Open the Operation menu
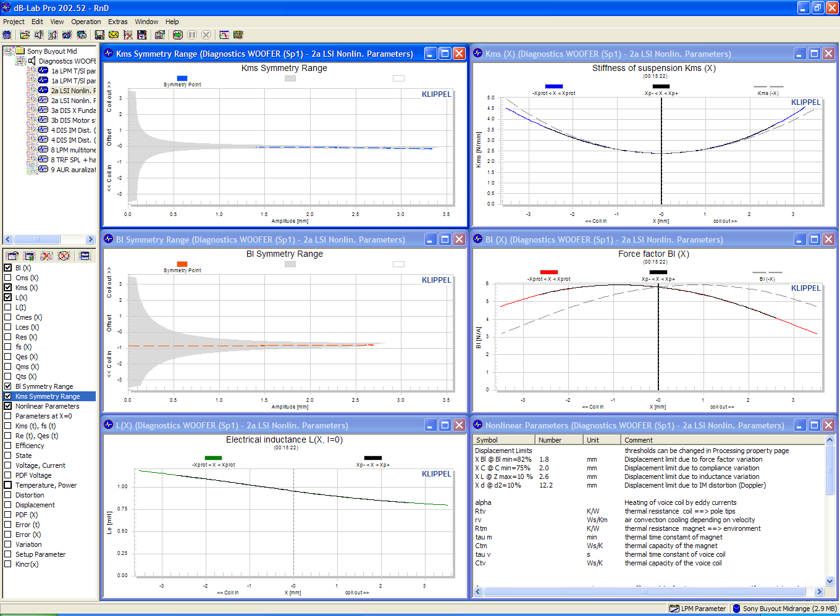Image resolution: width=840 pixels, height=616 pixels. coord(86,22)
